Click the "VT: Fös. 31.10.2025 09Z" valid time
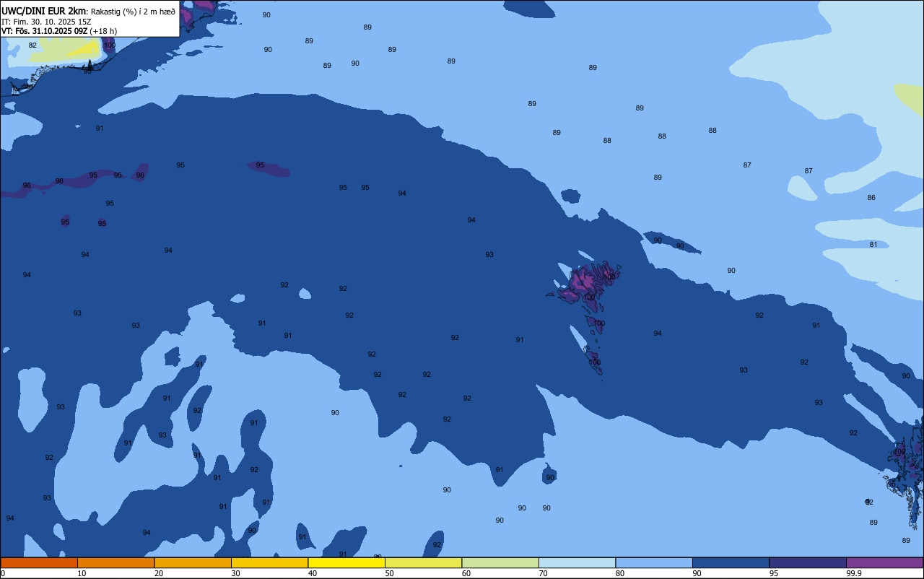The height and width of the screenshot is (579, 924). coord(45,31)
